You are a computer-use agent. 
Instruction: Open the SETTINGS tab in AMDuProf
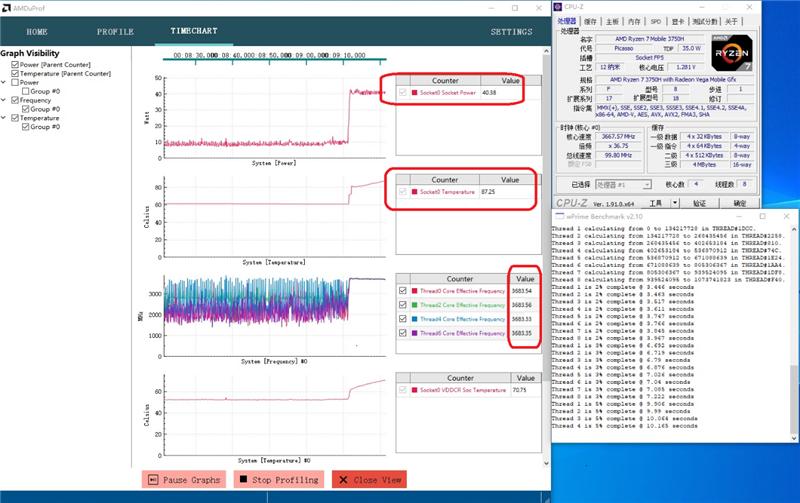point(511,32)
